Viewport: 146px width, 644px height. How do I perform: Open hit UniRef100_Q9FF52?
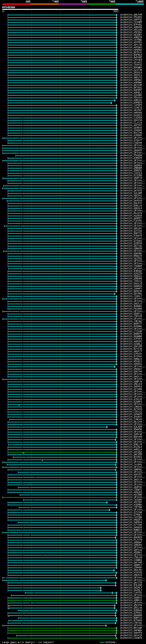(131, 20)
